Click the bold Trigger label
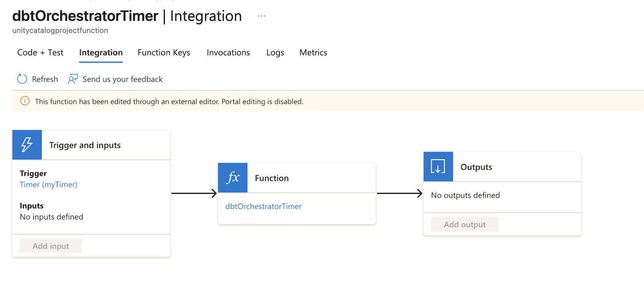 33,174
